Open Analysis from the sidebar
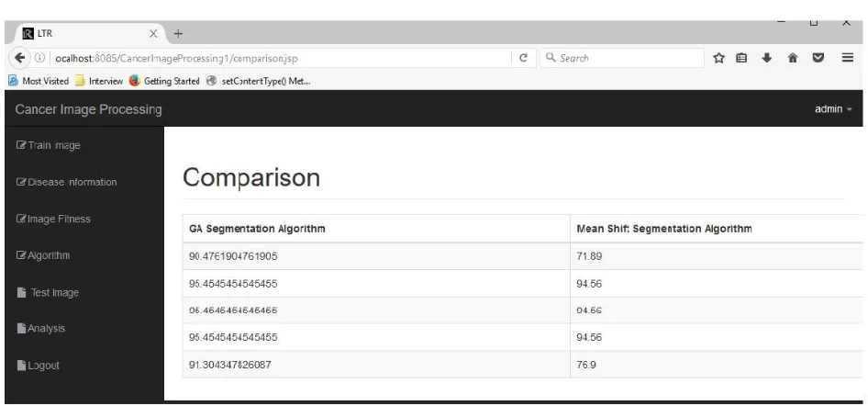This screenshot has width=868, height=406. click(41, 329)
